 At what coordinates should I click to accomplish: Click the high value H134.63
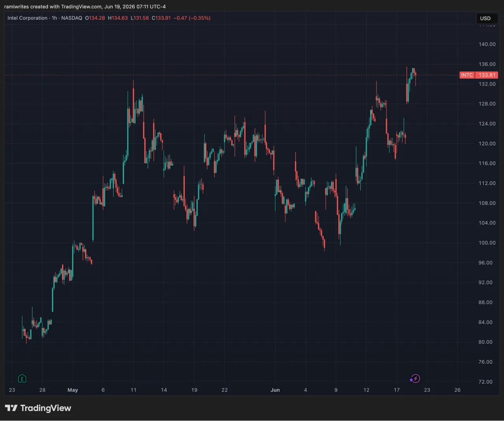click(118, 18)
